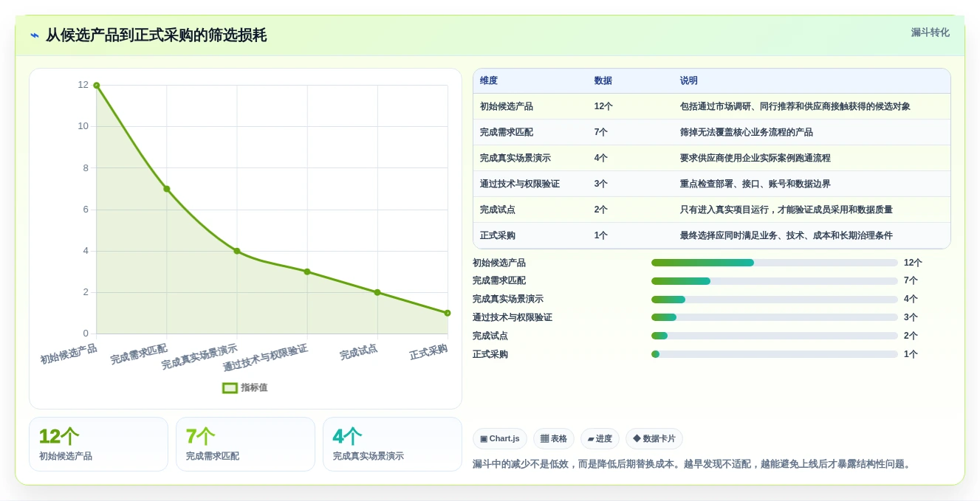Click the description starting 最终选择应同时满足
The image size is (980, 501).
pyautogui.click(x=787, y=235)
